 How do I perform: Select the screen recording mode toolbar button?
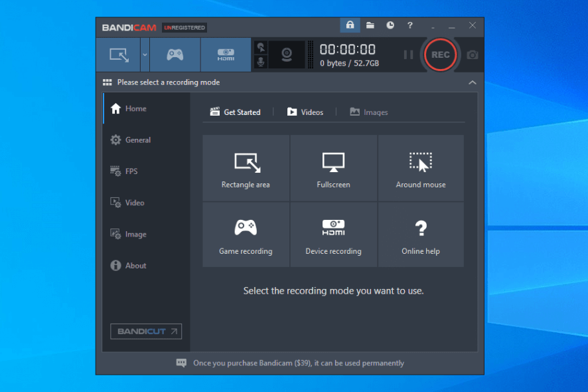[x=119, y=55]
